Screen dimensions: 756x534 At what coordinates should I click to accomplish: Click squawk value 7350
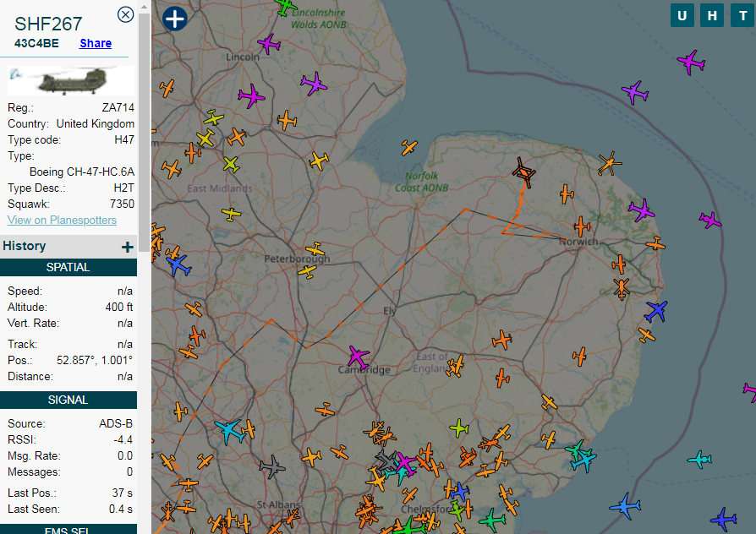point(122,204)
